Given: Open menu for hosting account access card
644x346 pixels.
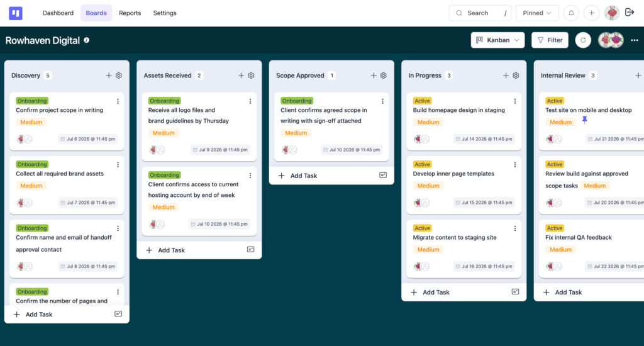Looking at the screenshot, I should 250,176.
